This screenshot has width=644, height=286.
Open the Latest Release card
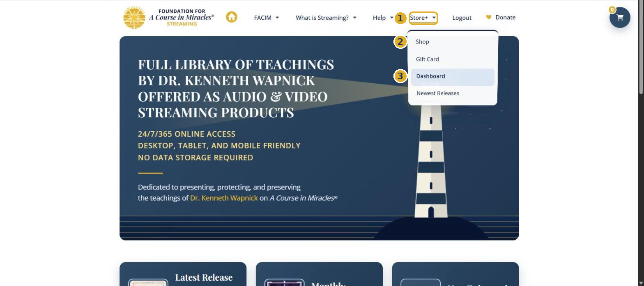coord(183,274)
